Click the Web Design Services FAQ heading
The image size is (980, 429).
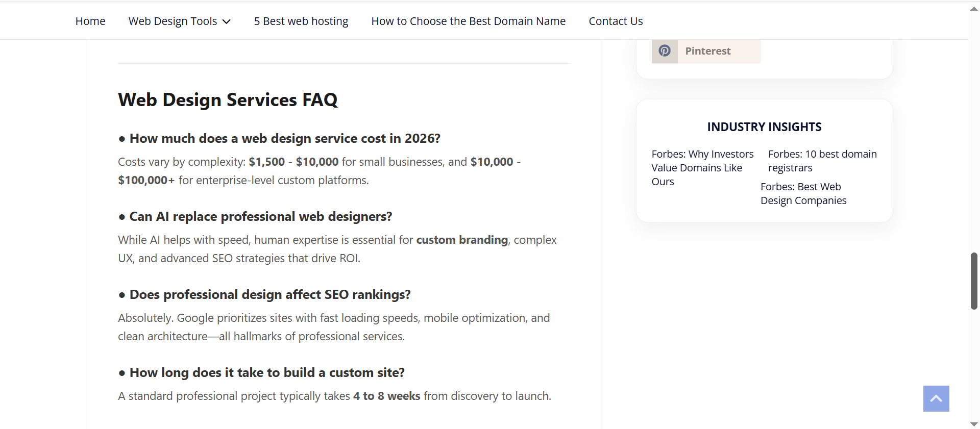point(228,100)
